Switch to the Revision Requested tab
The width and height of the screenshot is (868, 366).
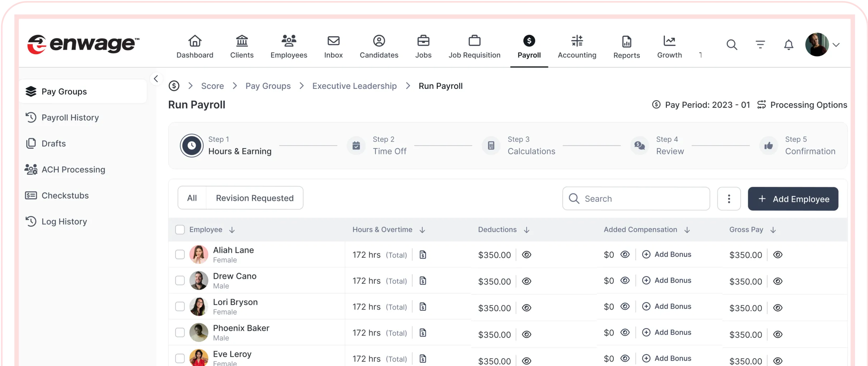(255, 198)
